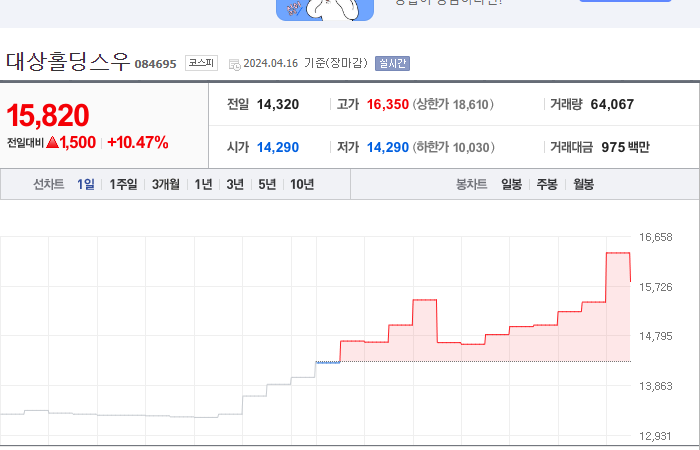Show the 3개월 line chart
This screenshot has height=450, width=700.
(166, 184)
